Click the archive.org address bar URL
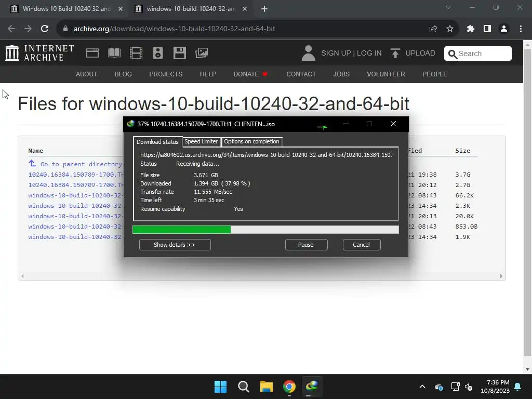Viewport: 532px width, 399px height. [x=175, y=29]
